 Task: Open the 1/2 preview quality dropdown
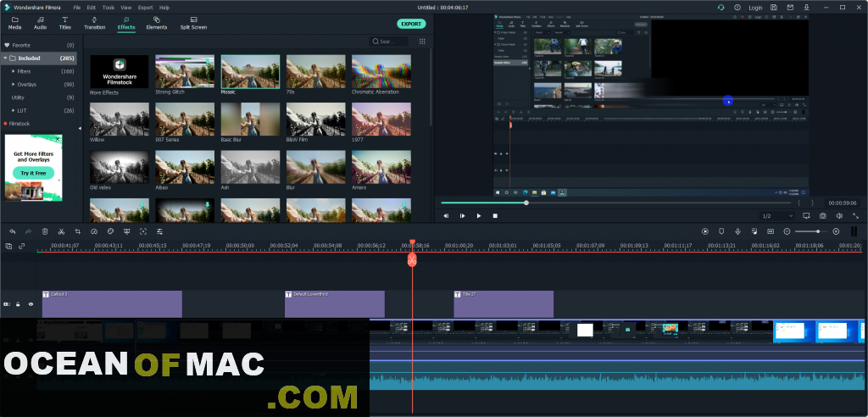tap(777, 216)
